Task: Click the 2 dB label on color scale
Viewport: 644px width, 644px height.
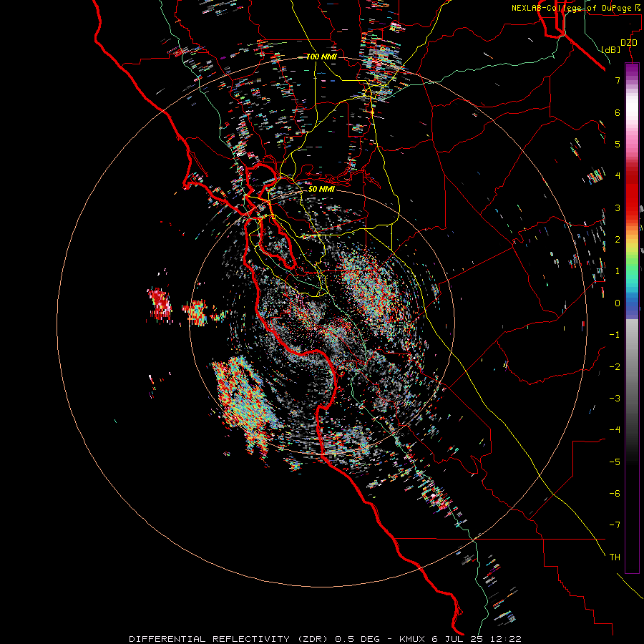Action: [x=618, y=240]
